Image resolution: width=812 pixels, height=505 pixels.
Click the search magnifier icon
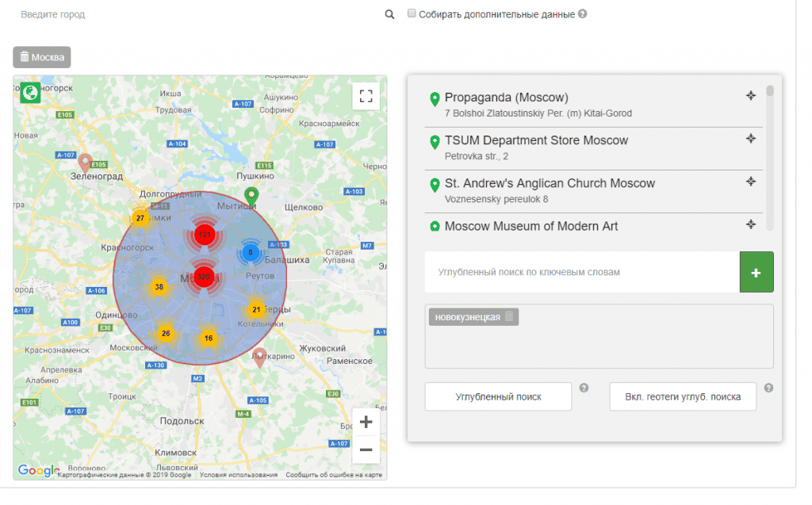[x=389, y=14]
